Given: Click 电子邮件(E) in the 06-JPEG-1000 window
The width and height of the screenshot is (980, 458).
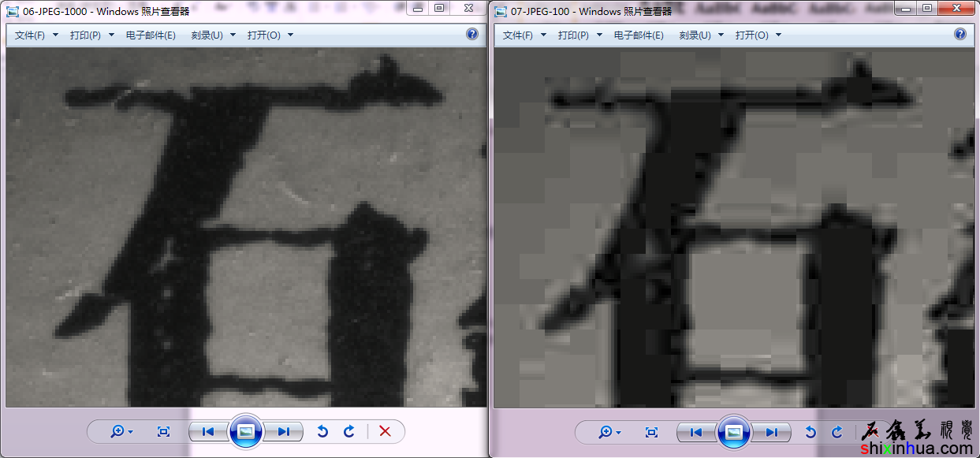Looking at the screenshot, I should (151, 35).
